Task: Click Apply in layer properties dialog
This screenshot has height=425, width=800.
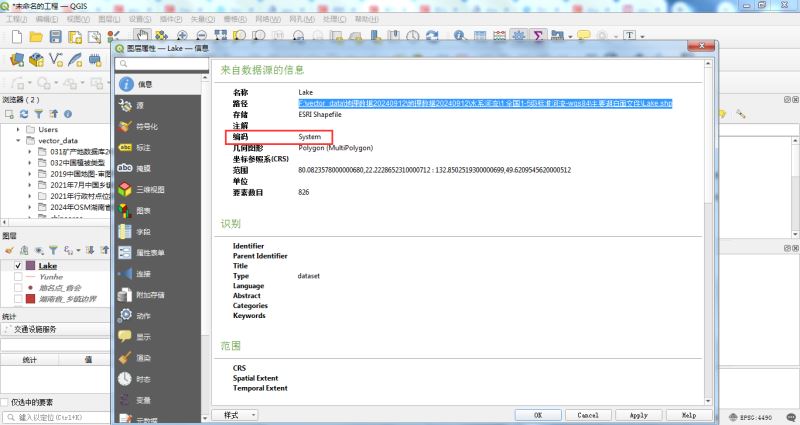Action: (638, 415)
